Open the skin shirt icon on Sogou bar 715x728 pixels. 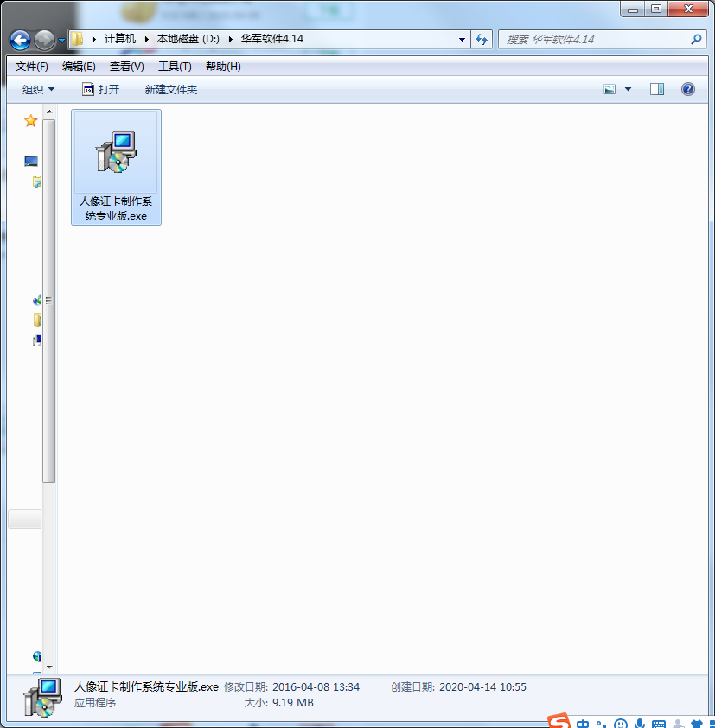tap(697, 724)
